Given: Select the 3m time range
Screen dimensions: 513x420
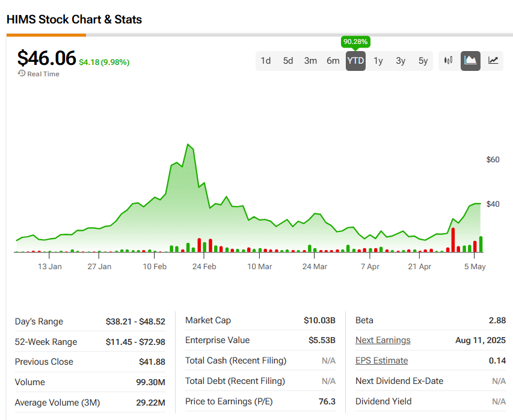Looking at the screenshot, I should click(310, 61).
